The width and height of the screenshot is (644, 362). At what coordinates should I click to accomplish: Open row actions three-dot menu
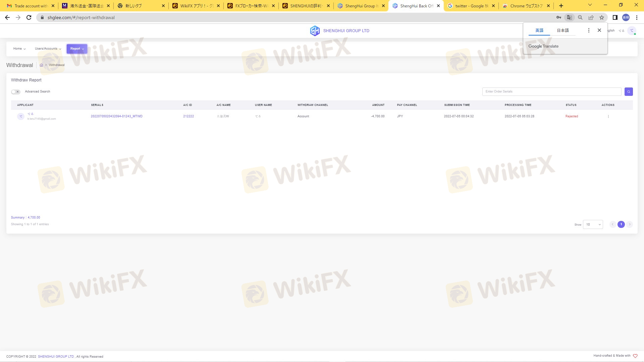point(608,117)
